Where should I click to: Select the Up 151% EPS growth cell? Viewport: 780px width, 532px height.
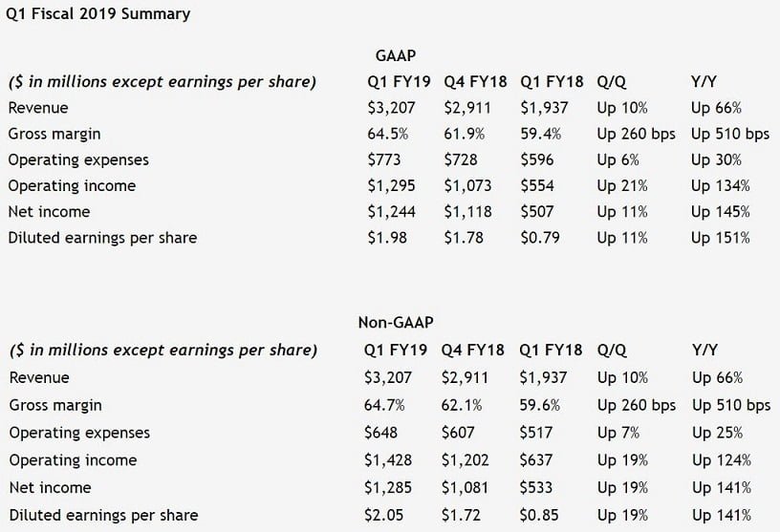(720, 237)
